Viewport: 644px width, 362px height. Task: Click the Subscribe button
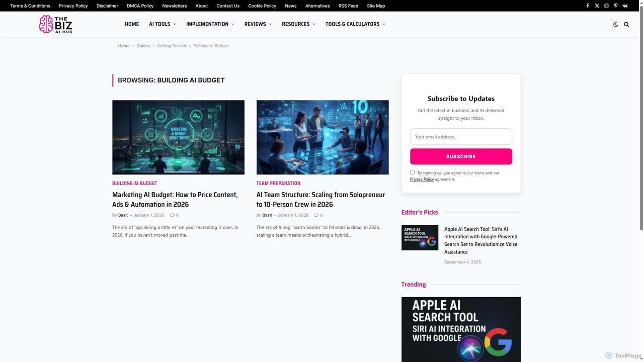[461, 156]
